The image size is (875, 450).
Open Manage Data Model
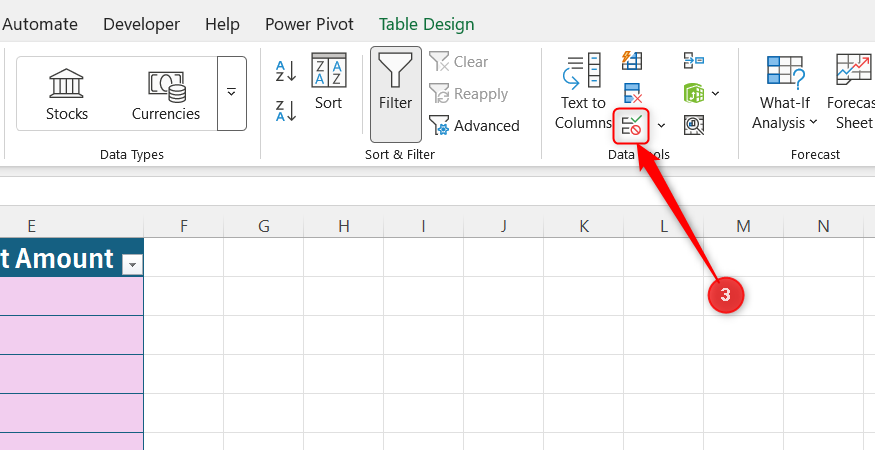point(694,126)
